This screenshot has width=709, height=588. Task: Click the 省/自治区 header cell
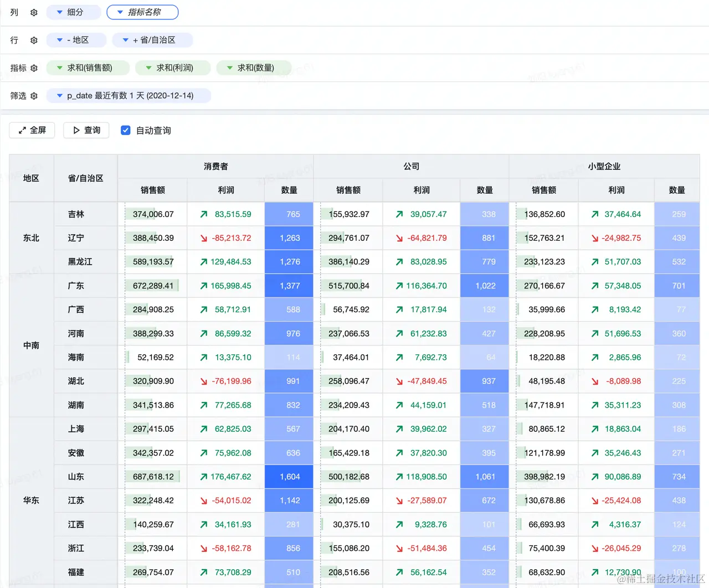86,178
